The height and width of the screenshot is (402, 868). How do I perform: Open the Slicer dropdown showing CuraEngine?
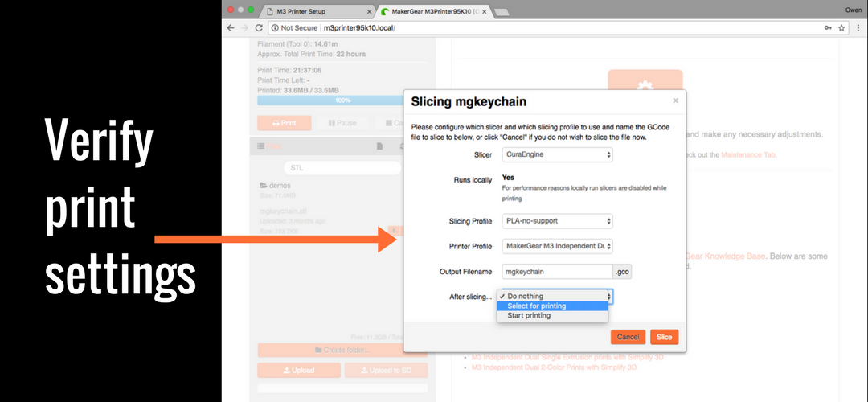click(x=557, y=154)
